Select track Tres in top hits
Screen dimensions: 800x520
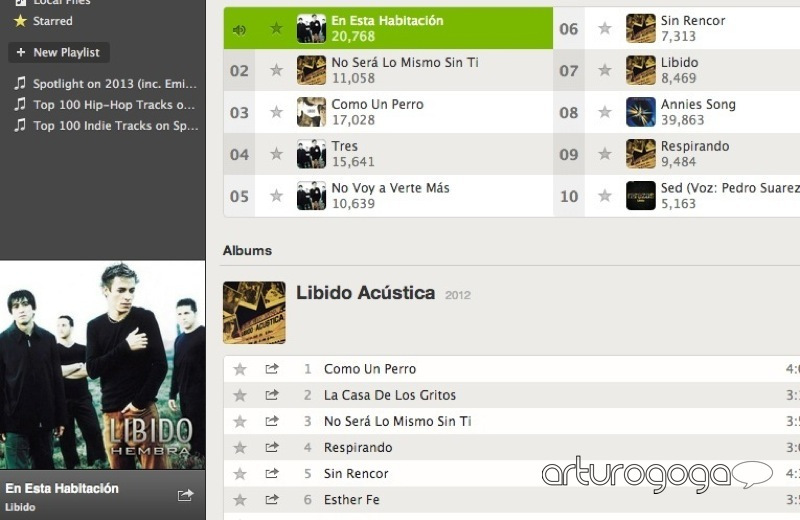(x=388, y=154)
